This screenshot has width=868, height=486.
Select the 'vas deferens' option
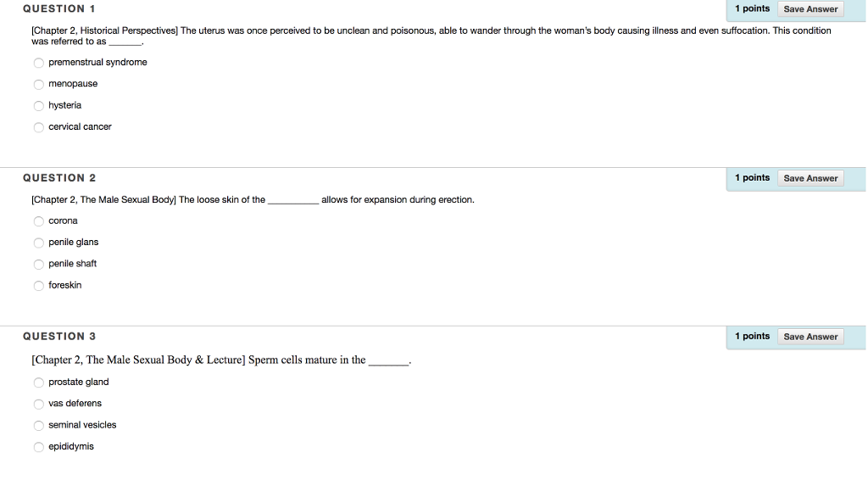(x=38, y=404)
